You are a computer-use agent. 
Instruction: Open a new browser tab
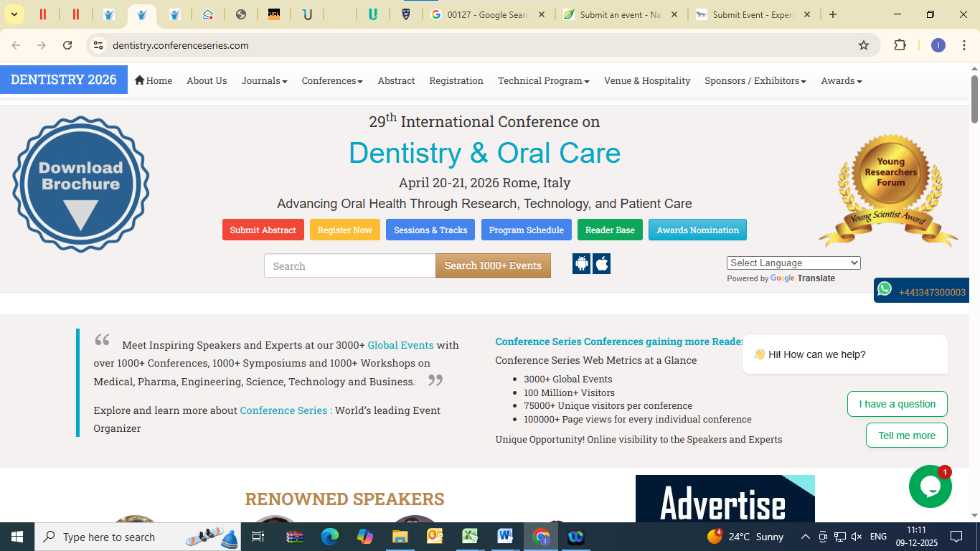(832, 14)
